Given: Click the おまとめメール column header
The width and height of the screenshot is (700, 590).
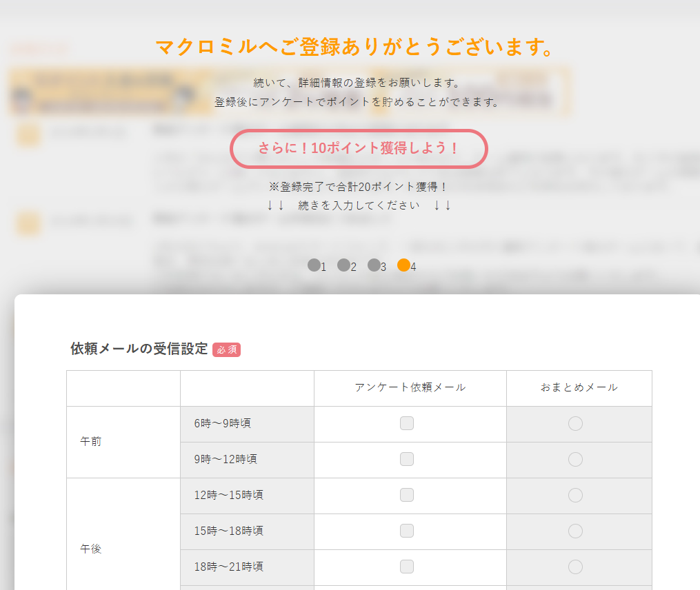Looking at the screenshot, I should pyautogui.click(x=579, y=387).
